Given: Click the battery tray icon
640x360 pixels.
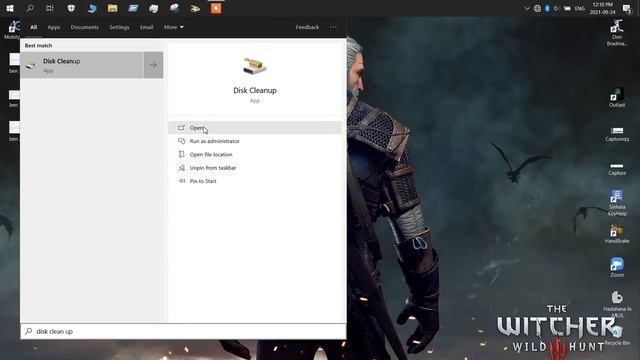Looking at the screenshot, I should point(567,9).
